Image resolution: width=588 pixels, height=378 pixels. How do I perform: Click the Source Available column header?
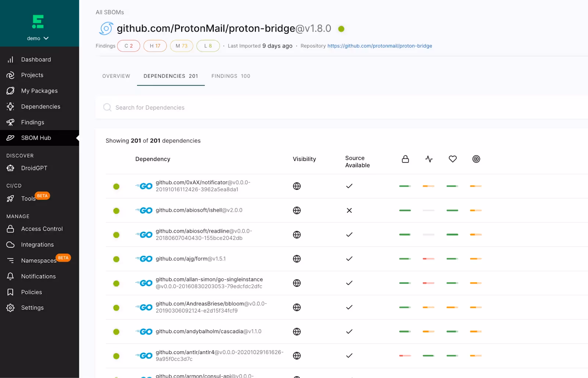[x=358, y=162]
